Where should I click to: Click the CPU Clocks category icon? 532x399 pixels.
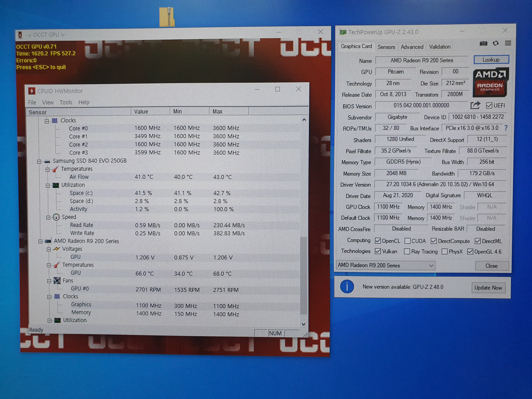[55, 120]
